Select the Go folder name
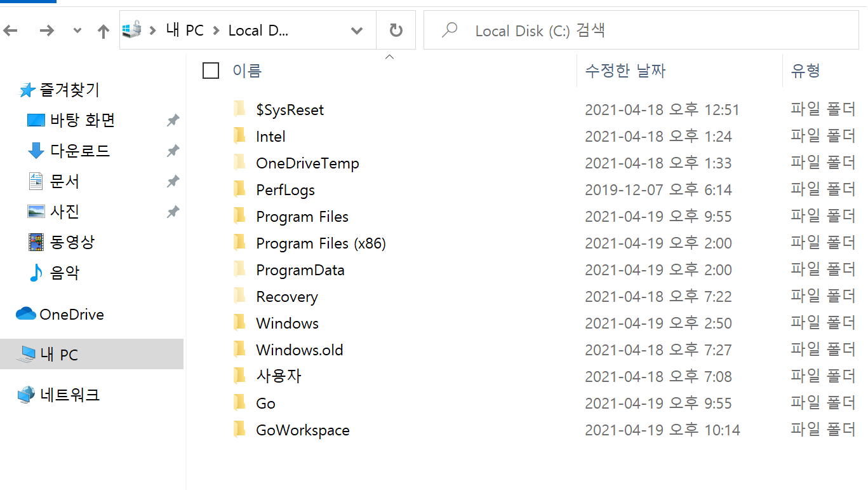 point(265,404)
